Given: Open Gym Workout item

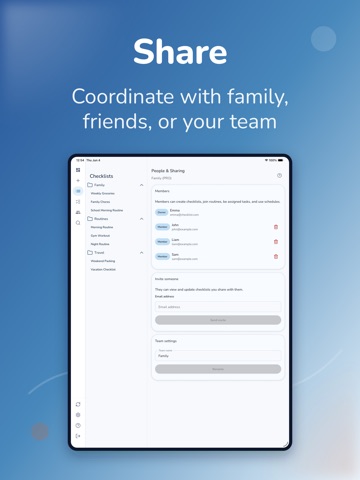Looking at the screenshot, I should tap(100, 236).
